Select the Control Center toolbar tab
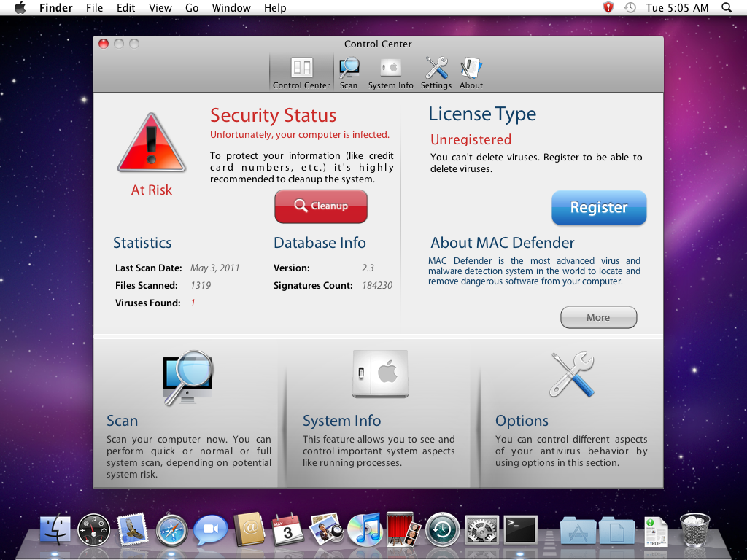This screenshot has width=747, height=560. pos(301,73)
